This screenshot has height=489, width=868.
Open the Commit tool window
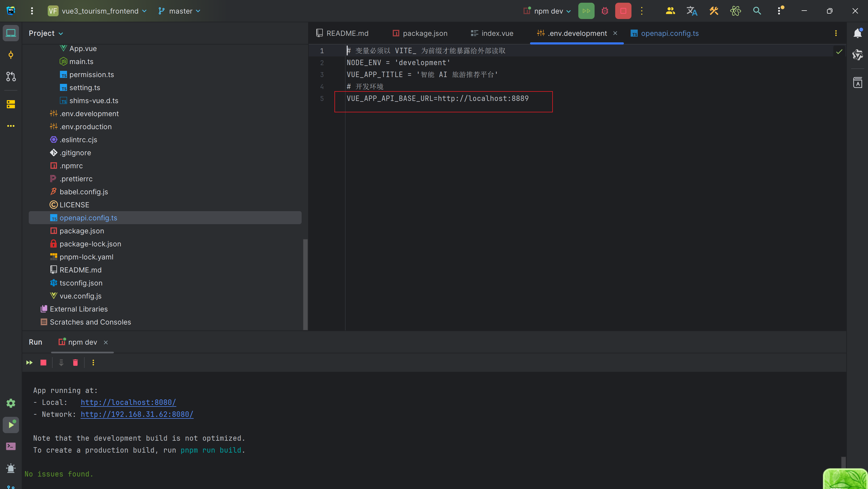[11, 55]
